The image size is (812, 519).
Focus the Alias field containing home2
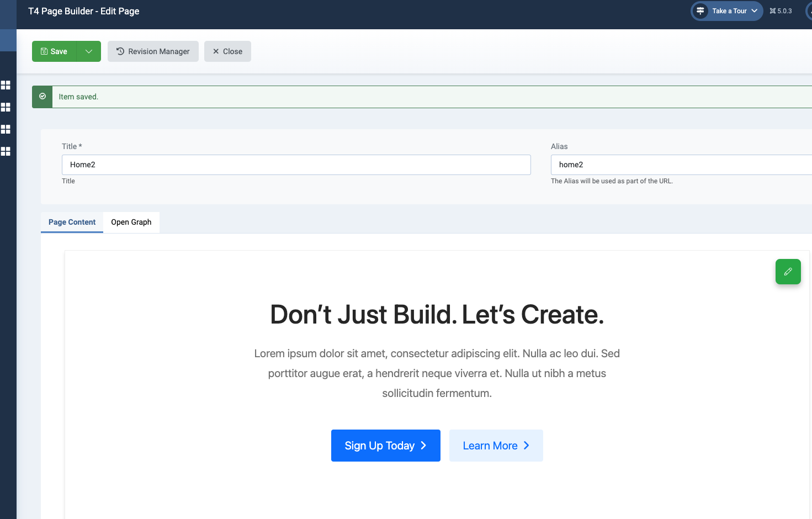[679, 165]
